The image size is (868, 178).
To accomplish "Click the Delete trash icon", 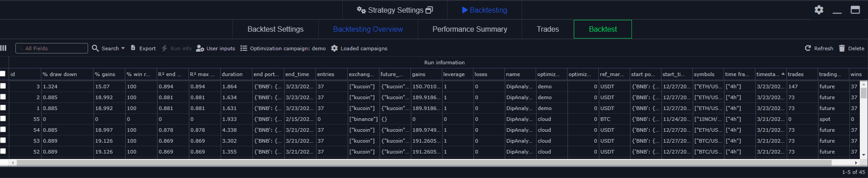I will coord(842,48).
